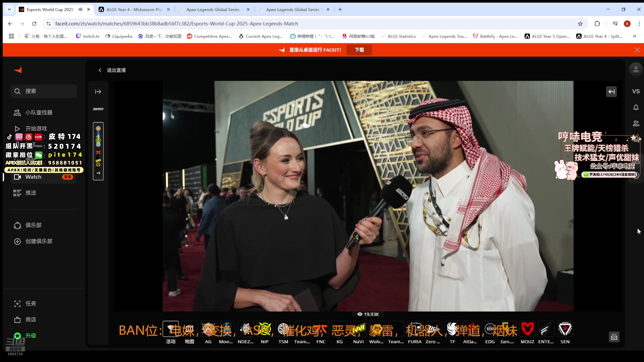Select the NiP team stream
Image resolution: width=644 pixels, height=362 pixels.
coord(264,333)
